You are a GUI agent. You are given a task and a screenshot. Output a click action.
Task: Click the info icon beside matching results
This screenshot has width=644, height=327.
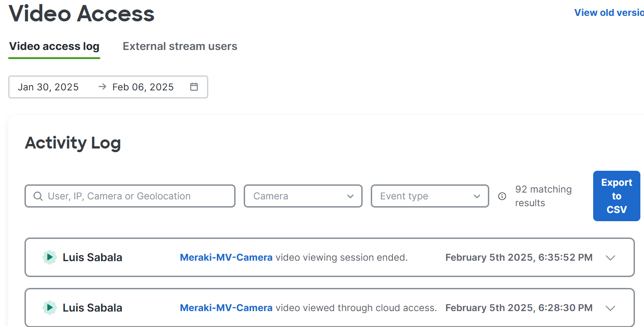click(502, 196)
